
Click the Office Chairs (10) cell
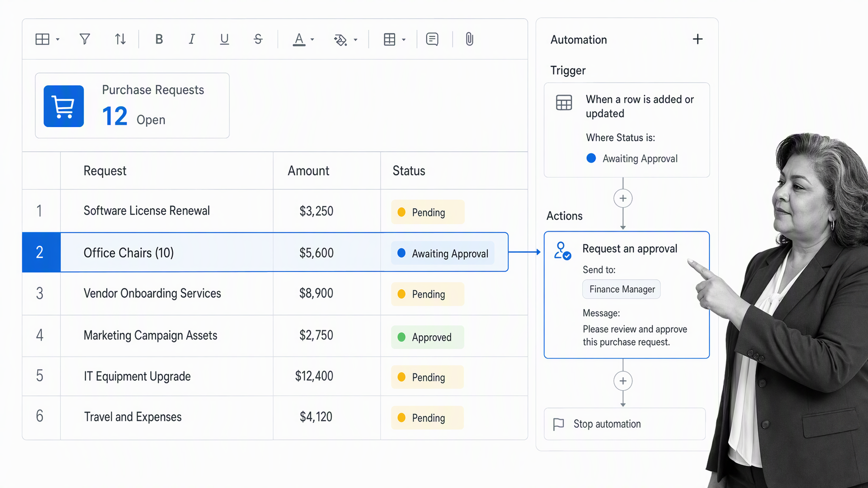pos(166,253)
